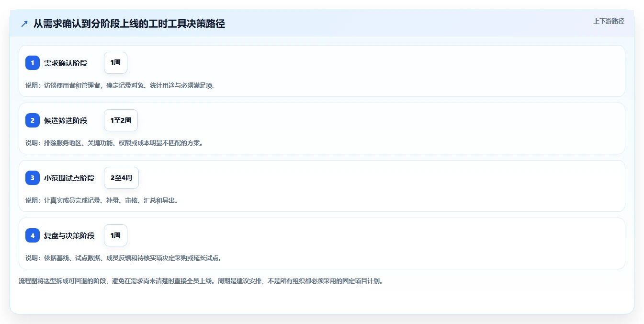Select the 小范围试点阶段 title
The width and height of the screenshot is (644, 324).
pyautogui.click(x=69, y=178)
